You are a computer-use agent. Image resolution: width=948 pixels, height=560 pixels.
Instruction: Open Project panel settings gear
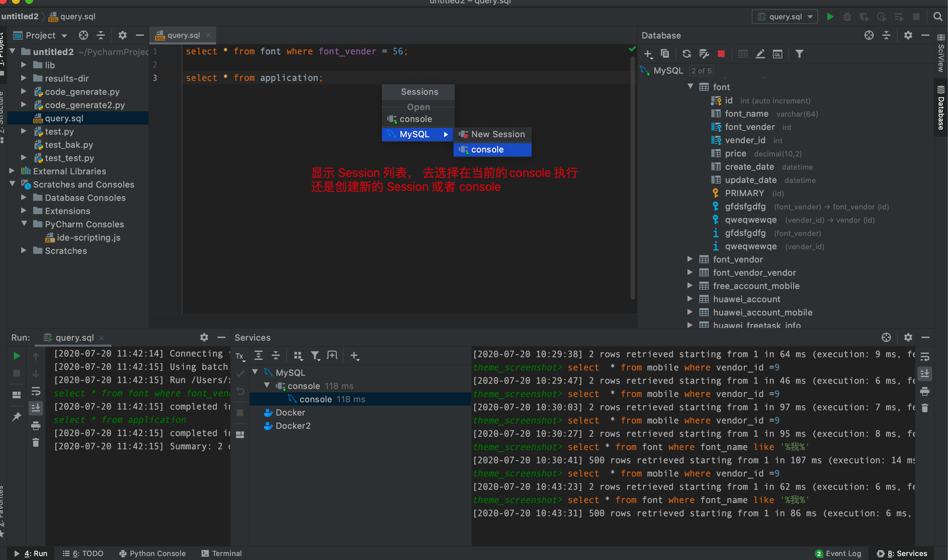pos(122,35)
